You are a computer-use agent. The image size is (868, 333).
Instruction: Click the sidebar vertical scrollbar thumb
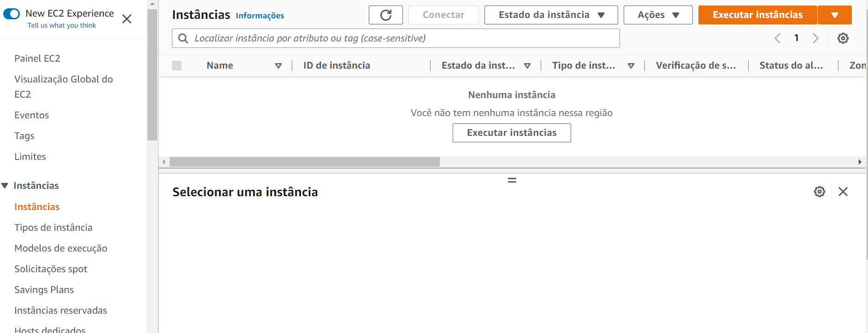pyautogui.click(x=153, y=75)
